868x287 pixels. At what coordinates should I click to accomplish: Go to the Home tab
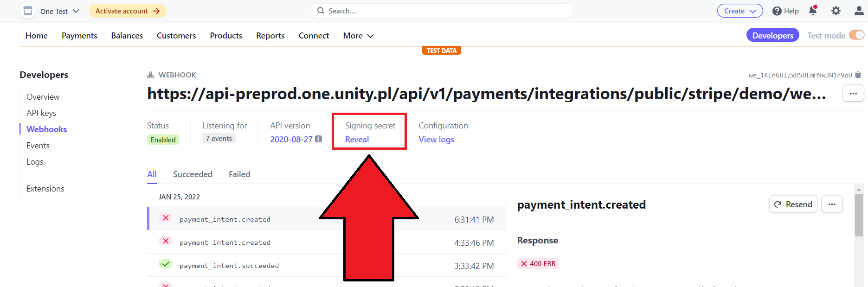(x=37, y=36)
